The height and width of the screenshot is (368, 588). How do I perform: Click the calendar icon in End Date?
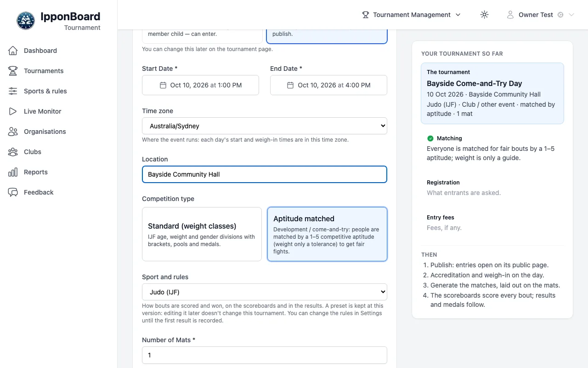[290, 85]
